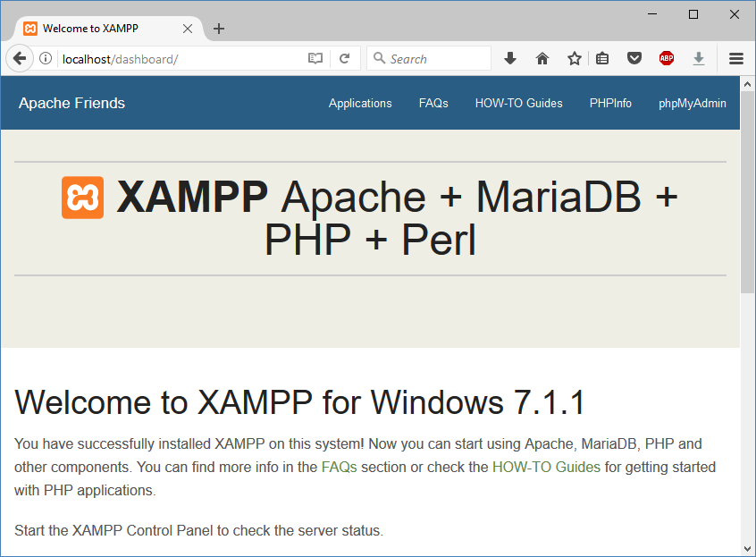Click the scrollbar down arrow
The width and height of the screenshot is (756, 557).
(747, 549)
